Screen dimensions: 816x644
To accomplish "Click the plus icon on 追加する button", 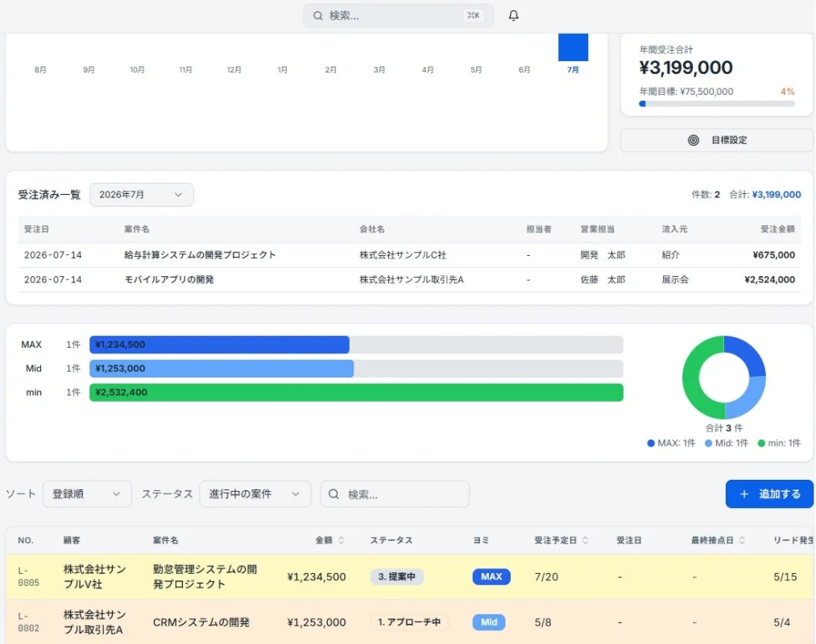I will 744,494.
